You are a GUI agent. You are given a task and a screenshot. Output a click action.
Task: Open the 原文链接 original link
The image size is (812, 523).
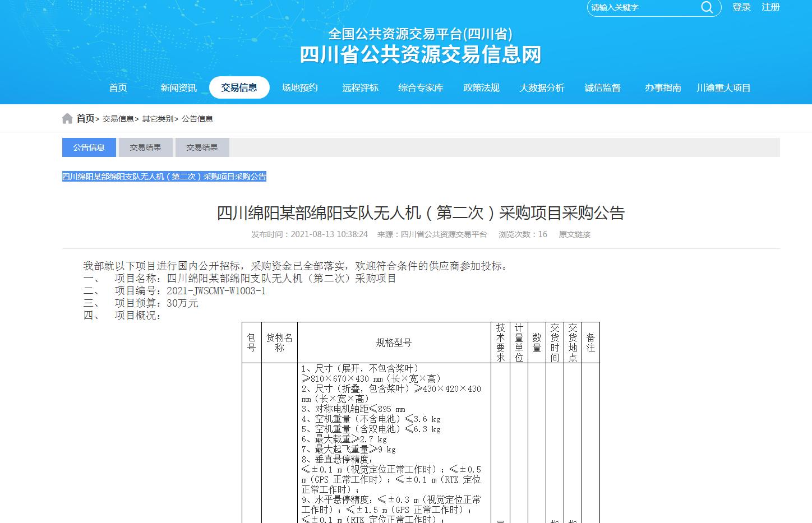point(574,234)
